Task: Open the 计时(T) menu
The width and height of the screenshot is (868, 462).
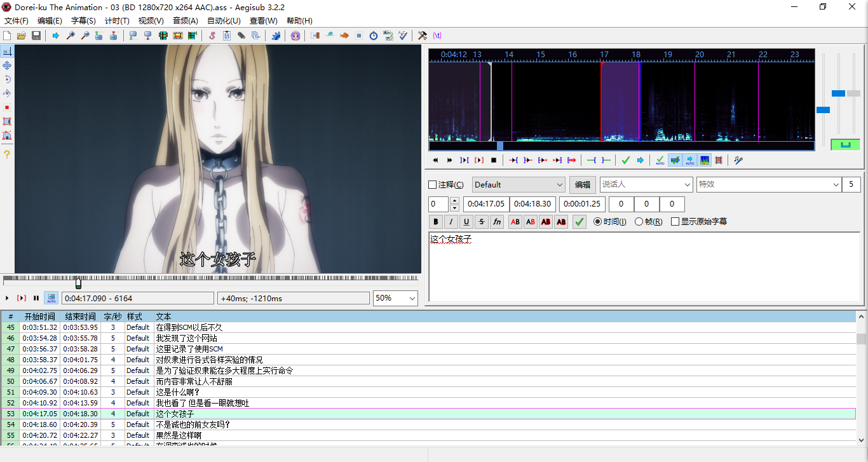Action: 117,21
